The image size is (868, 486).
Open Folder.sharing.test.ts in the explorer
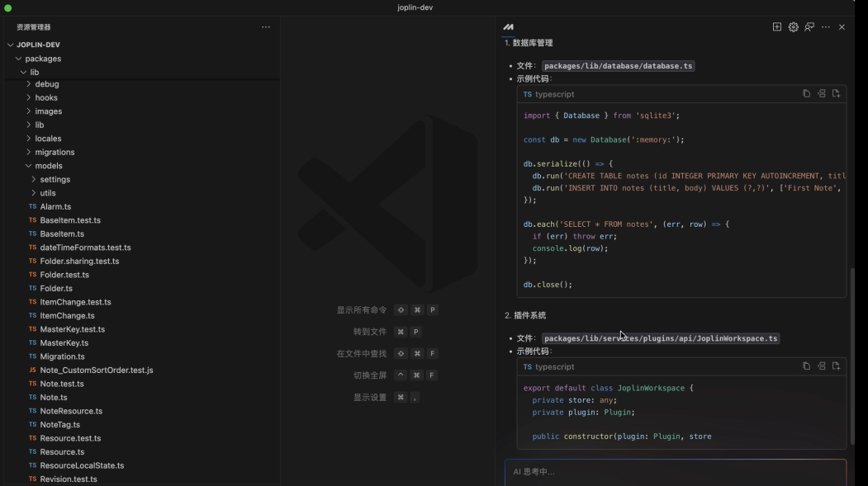pyautogui.click(x=79, y=261)
